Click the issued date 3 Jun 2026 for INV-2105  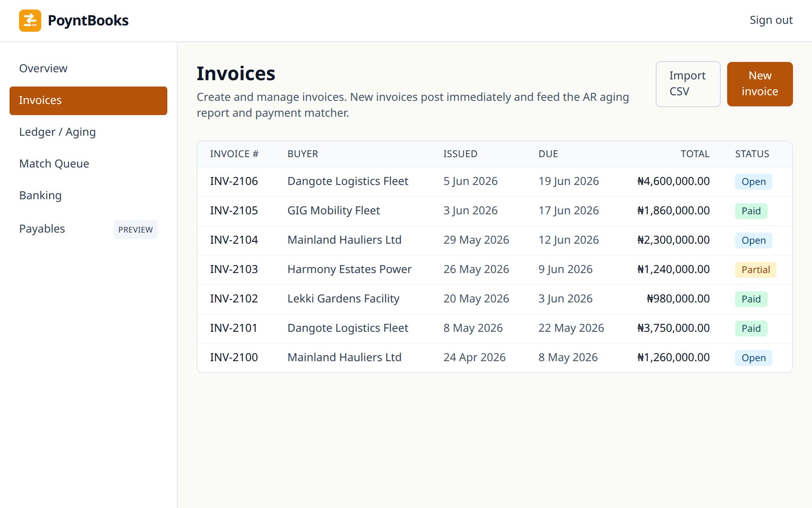[x=470, y=211]
